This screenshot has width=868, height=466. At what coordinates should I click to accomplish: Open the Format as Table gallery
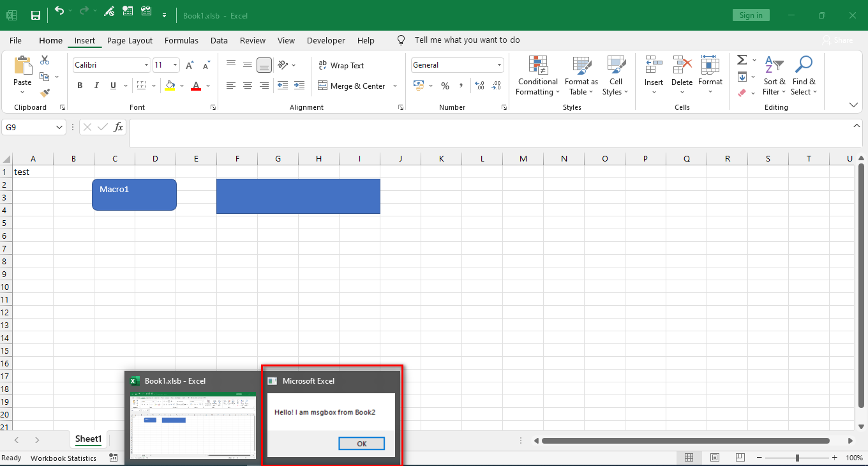(581, 76)
